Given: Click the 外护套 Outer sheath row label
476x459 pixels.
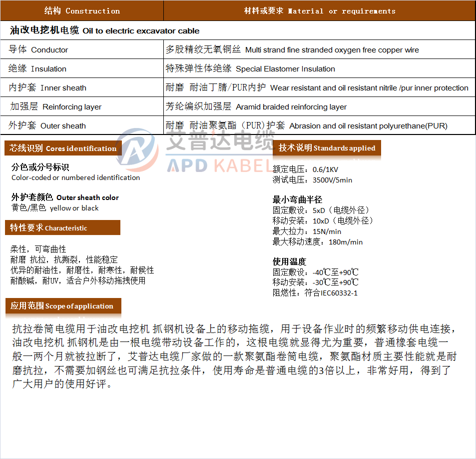Looking at the screenshot, I should pos(47,125).
